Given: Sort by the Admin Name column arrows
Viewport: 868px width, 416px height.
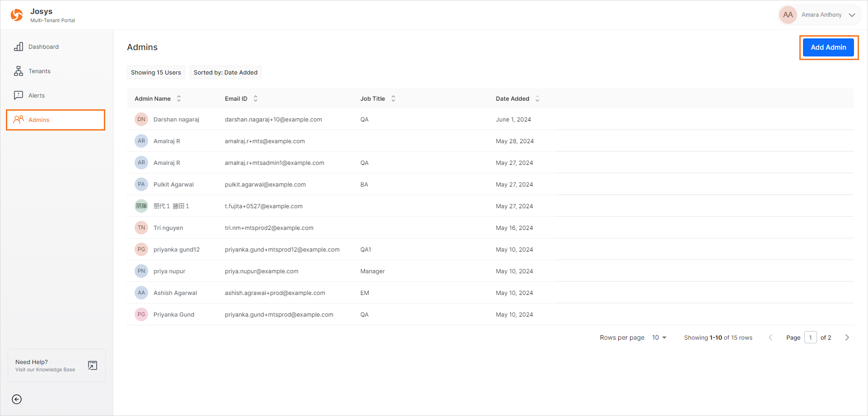Looking at the screenshot, I should pyautogui.click(x=179, y=98).
